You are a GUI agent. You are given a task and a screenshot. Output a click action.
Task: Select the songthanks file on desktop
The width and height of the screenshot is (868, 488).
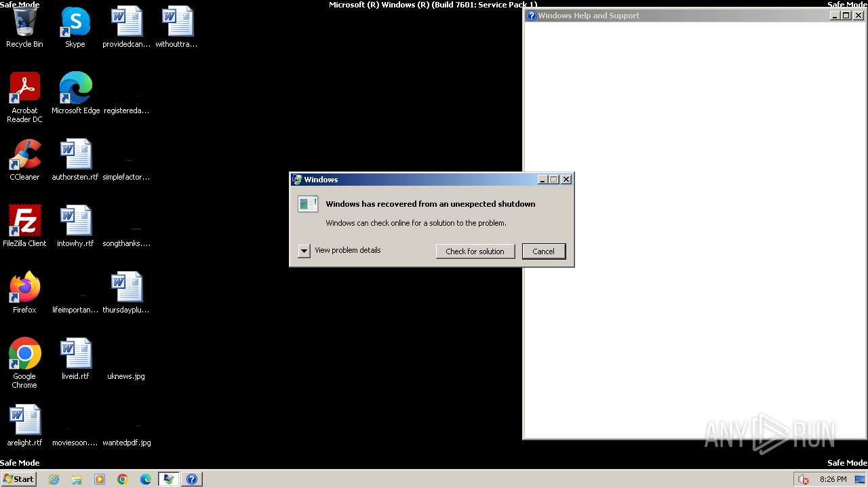(x=126, y=228)
